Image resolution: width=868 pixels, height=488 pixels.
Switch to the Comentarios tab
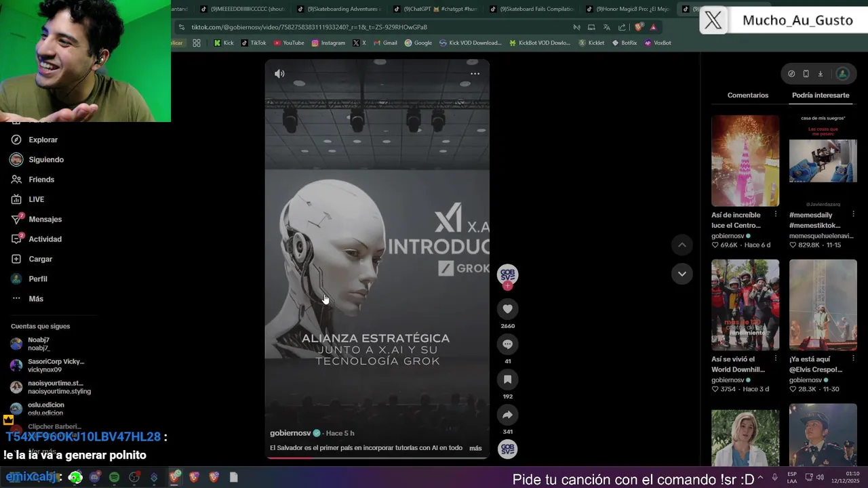748,96
